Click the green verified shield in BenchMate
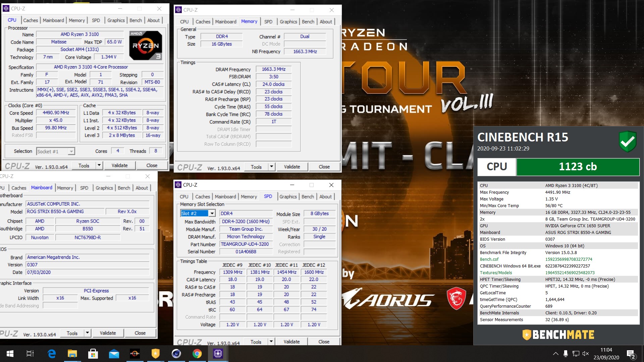 [x=628, y=141]
